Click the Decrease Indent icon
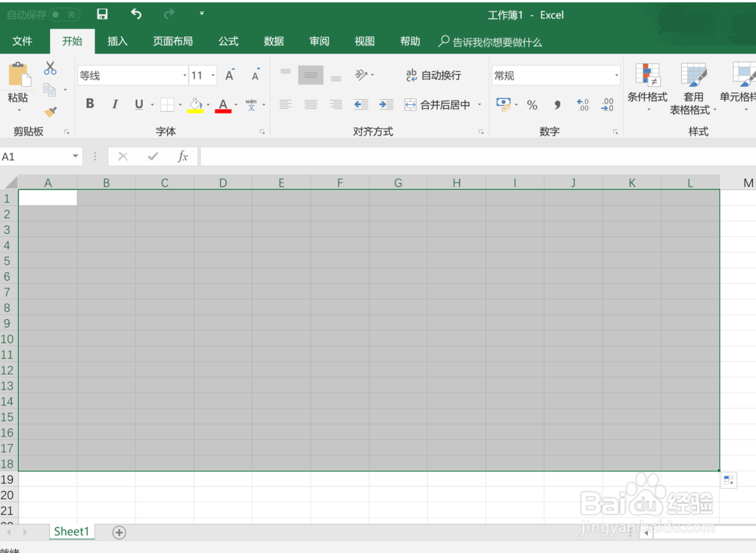 point(361,104)
